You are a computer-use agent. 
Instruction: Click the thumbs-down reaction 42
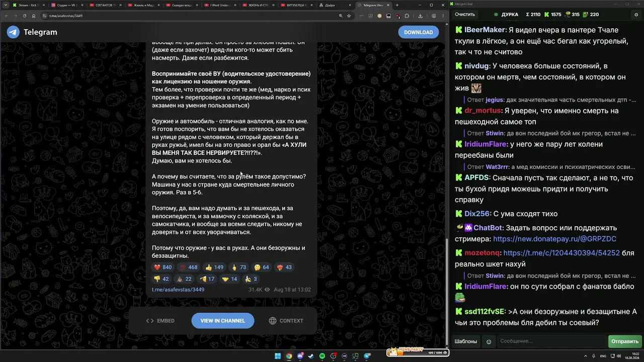coord(162,279)
